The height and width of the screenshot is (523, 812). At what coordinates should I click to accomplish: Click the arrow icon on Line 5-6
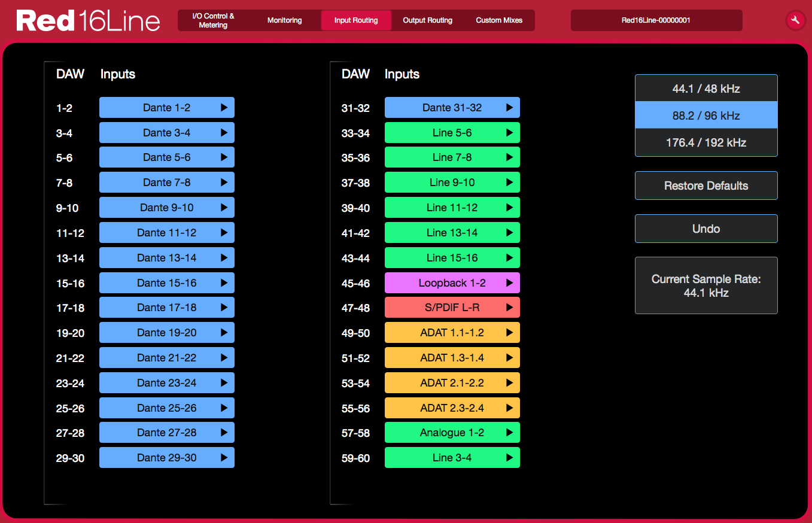pyautogui.click(x=509, y=133)
